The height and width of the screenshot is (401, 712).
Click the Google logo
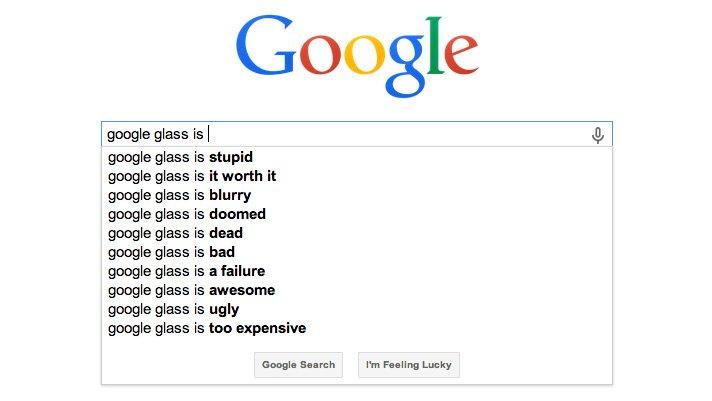[357, 56]
